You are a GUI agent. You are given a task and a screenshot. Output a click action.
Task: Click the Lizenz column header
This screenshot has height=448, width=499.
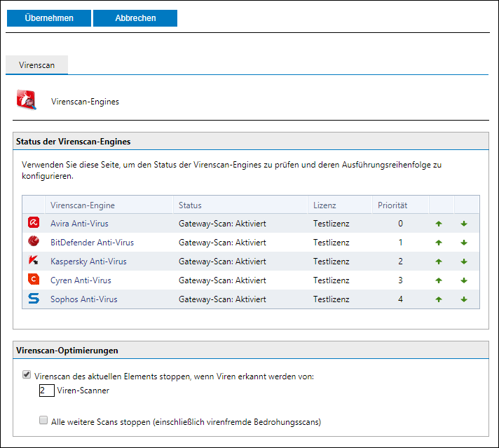point(340,205)
